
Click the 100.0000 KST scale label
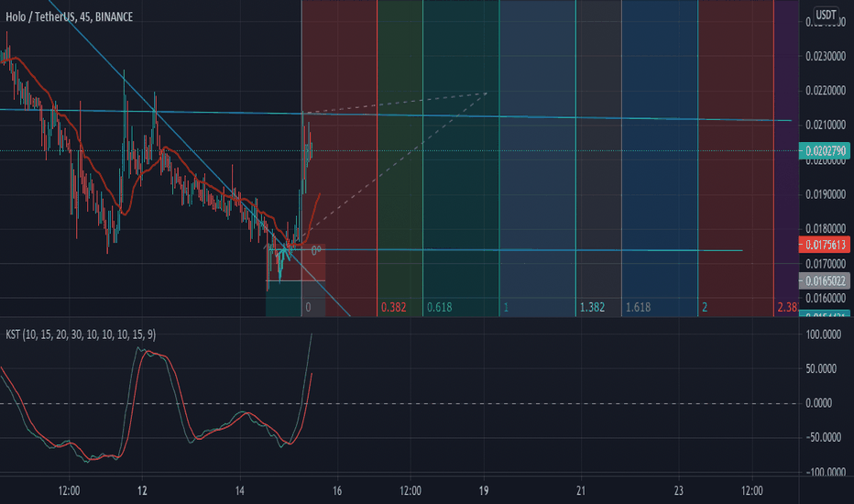(x=823, y=334)
